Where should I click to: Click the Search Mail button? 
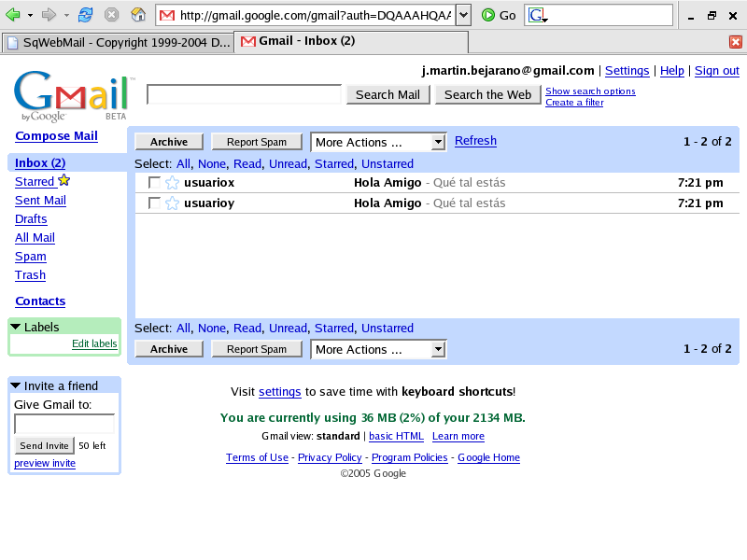click(x=388, y=95)
